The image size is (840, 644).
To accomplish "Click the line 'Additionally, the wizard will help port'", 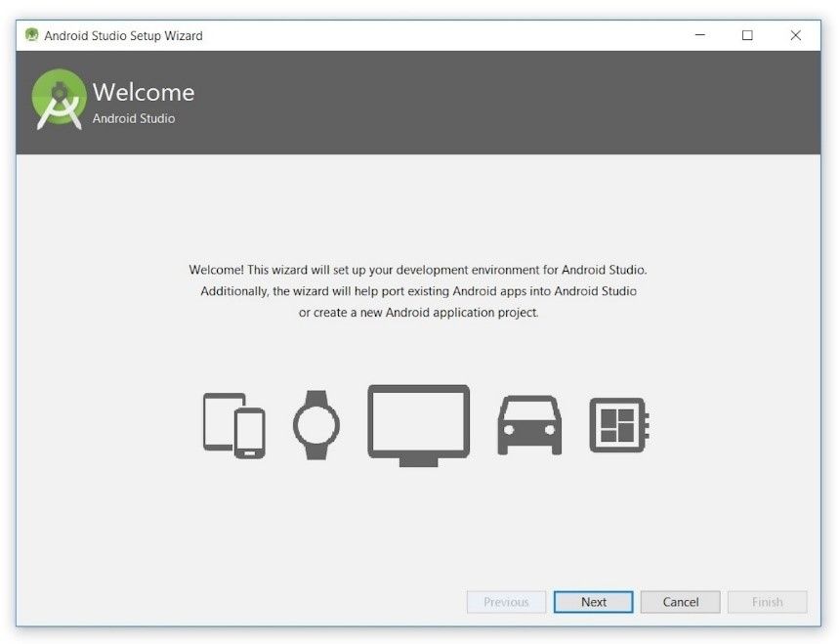I will click(x=418, y=291).
